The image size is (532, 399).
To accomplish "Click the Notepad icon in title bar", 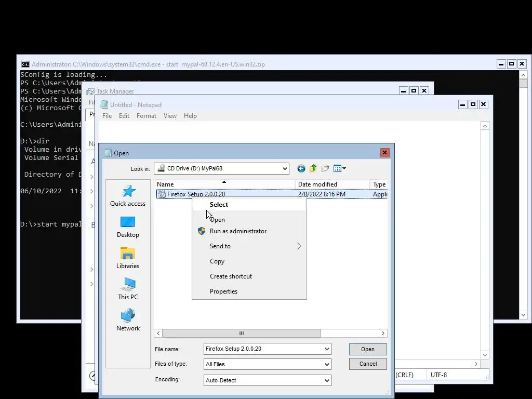I will [x=104, y=105].
